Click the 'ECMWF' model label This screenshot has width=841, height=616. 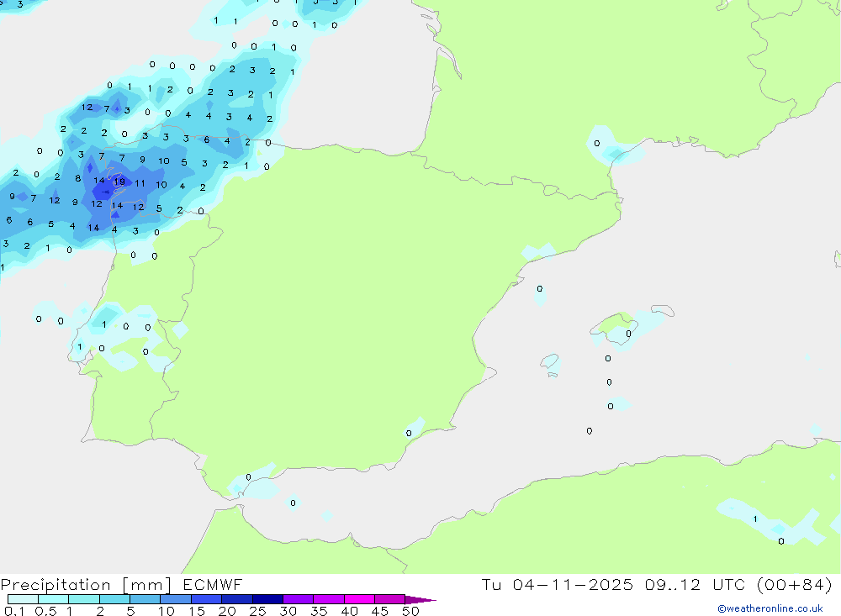point(213,584)
